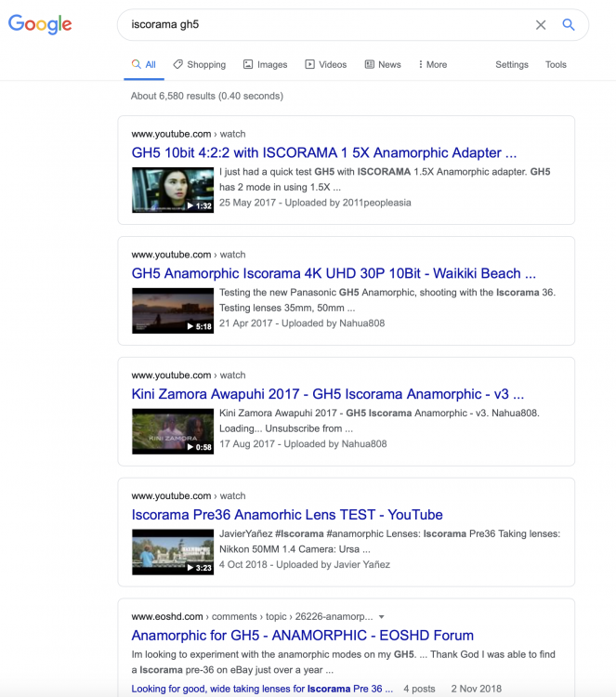Open Anamorphic for GH5 EOSHD Forum link
The image size is (616, 697).
pyautogui.click(x=303, y=636)
